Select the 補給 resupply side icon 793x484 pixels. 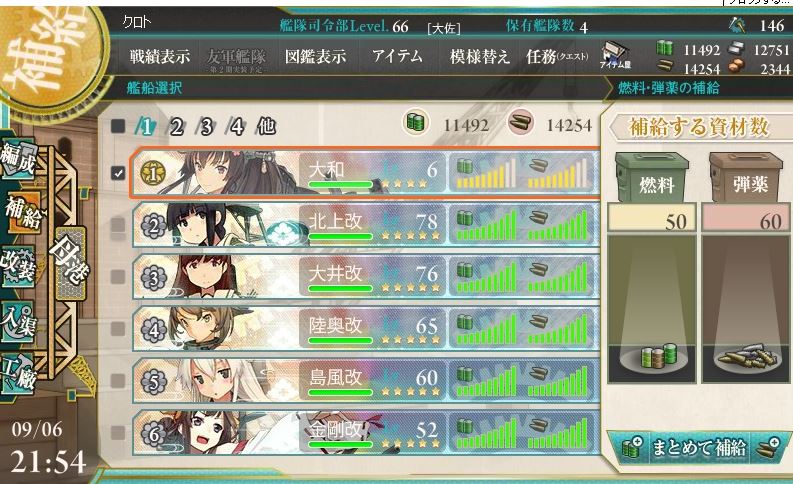21,212
